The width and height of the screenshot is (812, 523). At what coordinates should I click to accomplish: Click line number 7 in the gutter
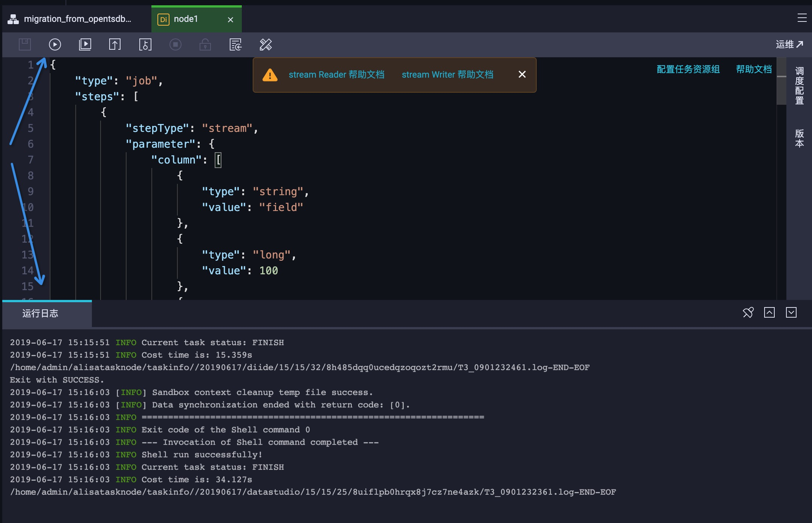31,160
